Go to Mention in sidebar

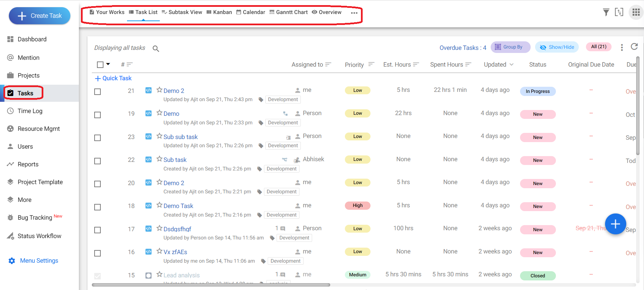[x=29, y=58]
